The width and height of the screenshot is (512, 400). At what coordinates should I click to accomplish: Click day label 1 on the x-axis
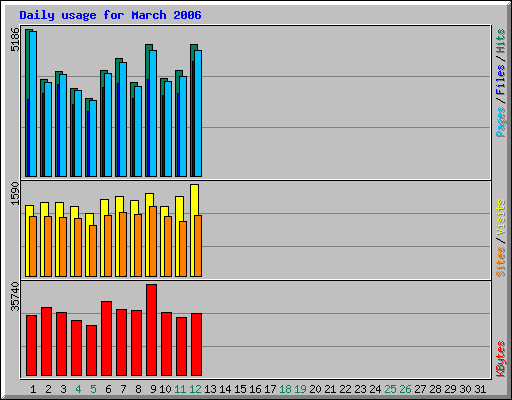[33, 389]
